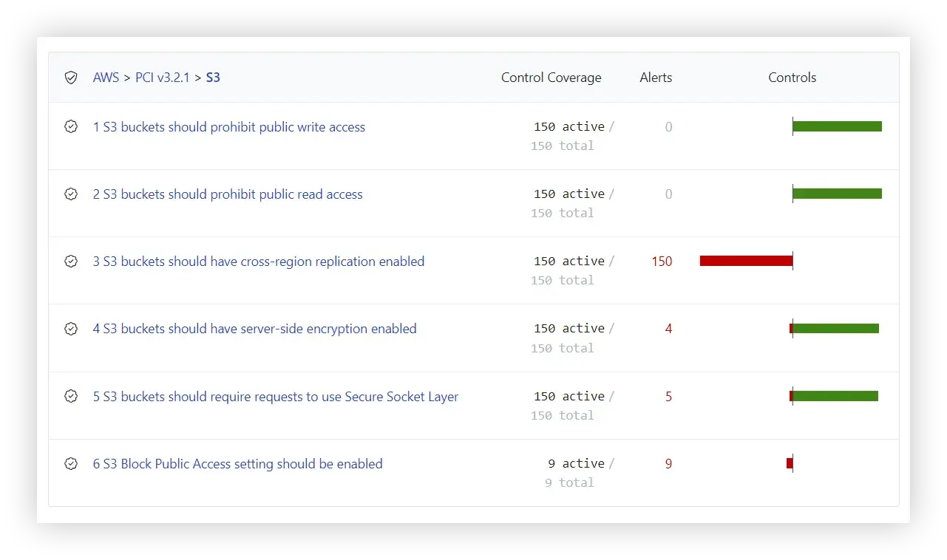Viewport: 947px width, 560px height.
Task: Click the 0 alerts value for public write access
Action: click(x=668, y=127)
